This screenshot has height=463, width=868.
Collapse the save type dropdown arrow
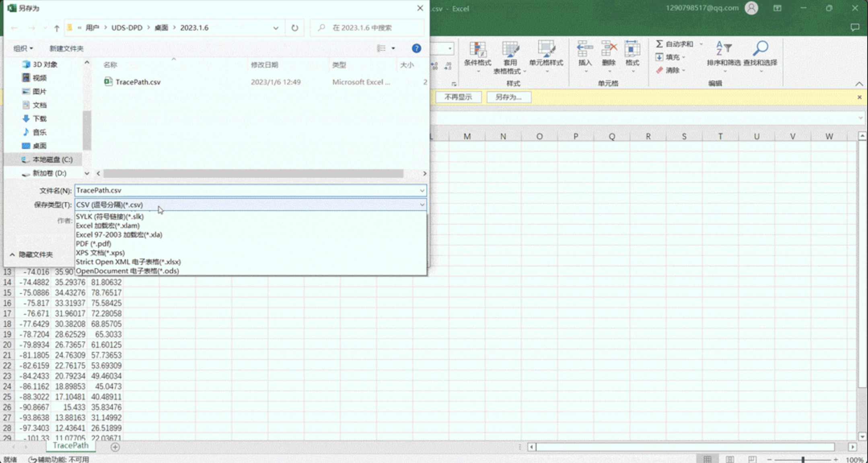pos(422,205)
